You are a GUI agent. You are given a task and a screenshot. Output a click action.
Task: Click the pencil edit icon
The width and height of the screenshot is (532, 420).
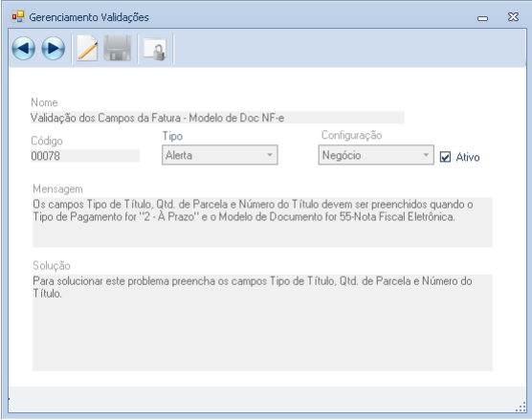coord(87,48)
